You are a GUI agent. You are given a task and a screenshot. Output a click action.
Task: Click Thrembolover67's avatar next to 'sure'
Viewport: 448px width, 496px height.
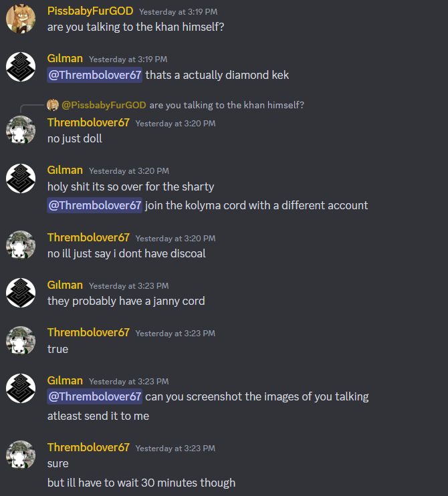[21, 455]
